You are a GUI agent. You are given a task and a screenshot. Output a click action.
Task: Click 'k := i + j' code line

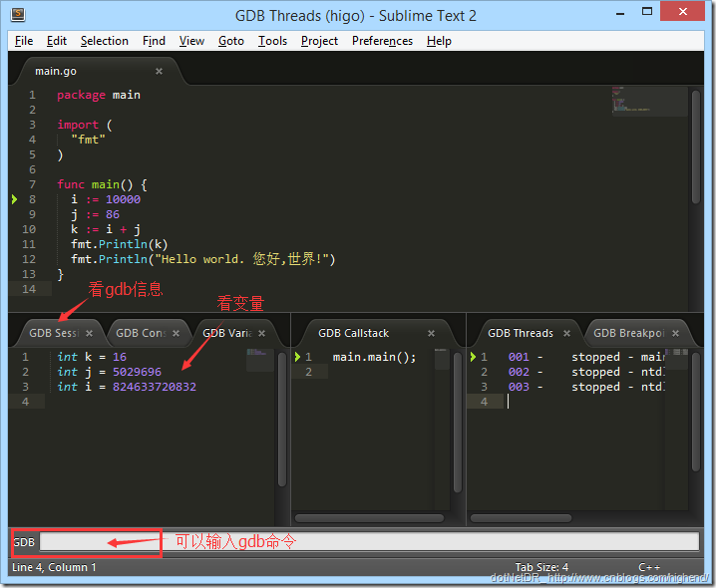pos(106,229)
